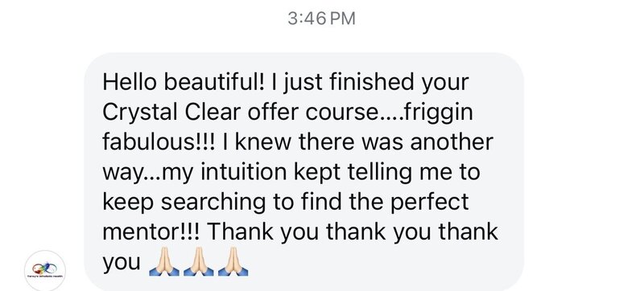Click the word "keep" starting the fifth line

click(128, 203)
